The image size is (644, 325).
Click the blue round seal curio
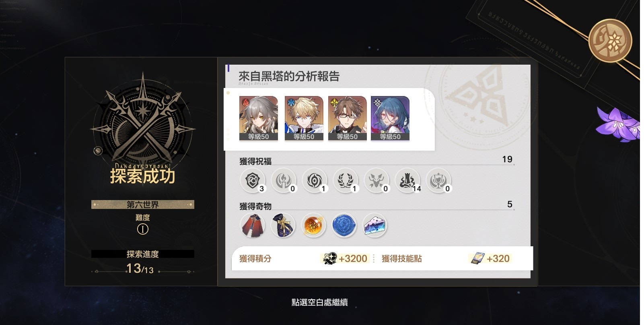coord(344,225)
